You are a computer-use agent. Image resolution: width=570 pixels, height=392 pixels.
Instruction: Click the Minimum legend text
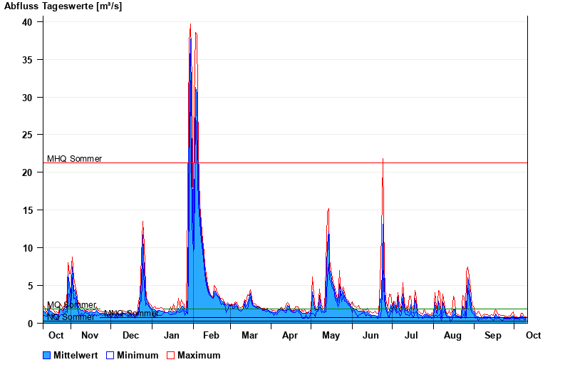point(138,355)
